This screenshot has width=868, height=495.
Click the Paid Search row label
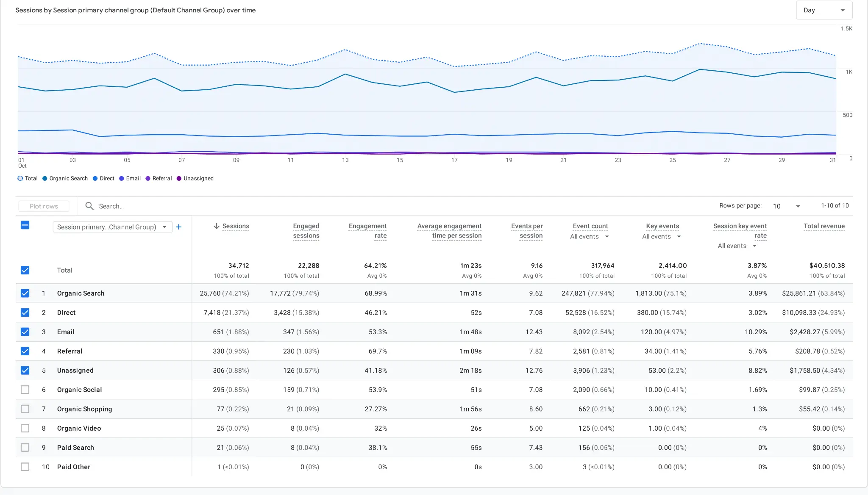click(x=75, y=447)
